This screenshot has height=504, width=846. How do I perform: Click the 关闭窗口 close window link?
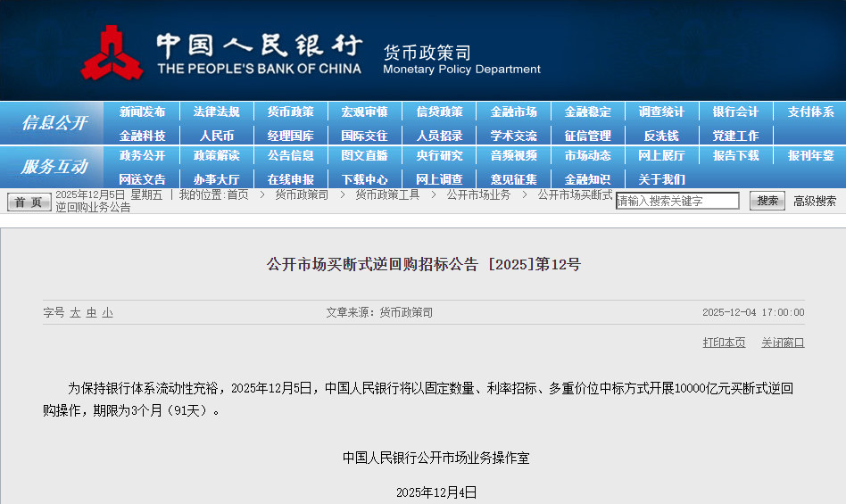(783, 343)
